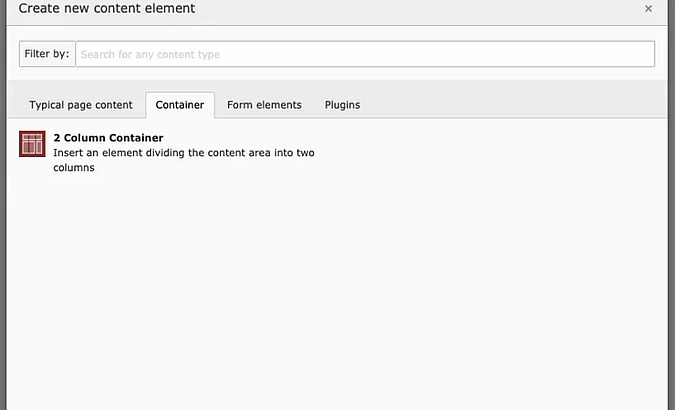The height and width of the screenshot is (410, 675).
Task: Click the "Filter by:" label
Action: [x=47, y=54]
